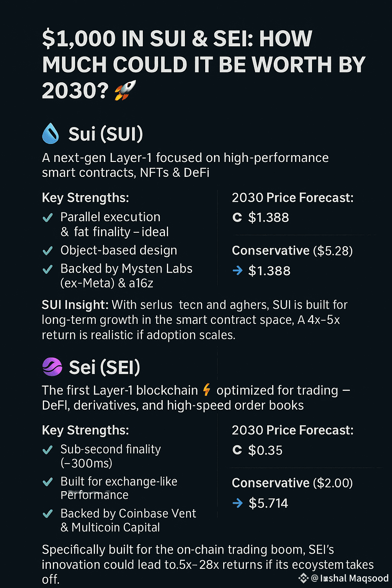Click the C symbol beside Sui's first $1.388
392x588 pixels.
pos(237,217)
